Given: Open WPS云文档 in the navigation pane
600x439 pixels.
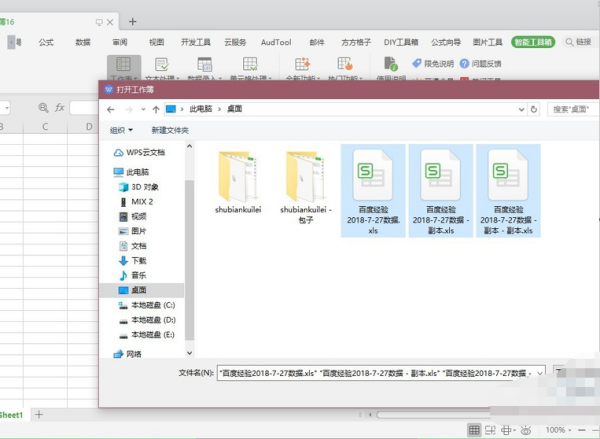Looking at the screenshot, I should pos(145,152).
